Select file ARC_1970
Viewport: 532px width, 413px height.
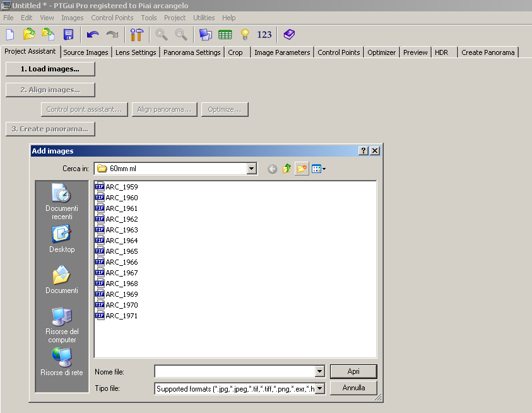tap(117, 305)
